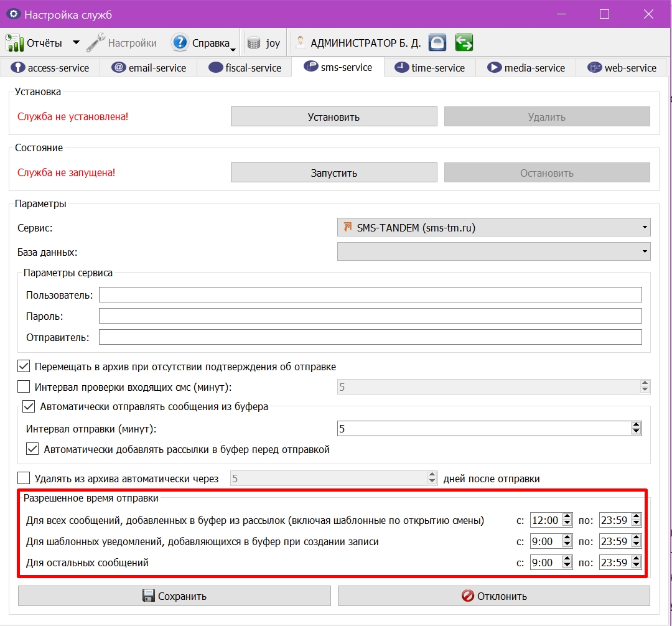672x626 pixels.
Task: Click the 12:00 start time field
Action: (x=546, y=520)
